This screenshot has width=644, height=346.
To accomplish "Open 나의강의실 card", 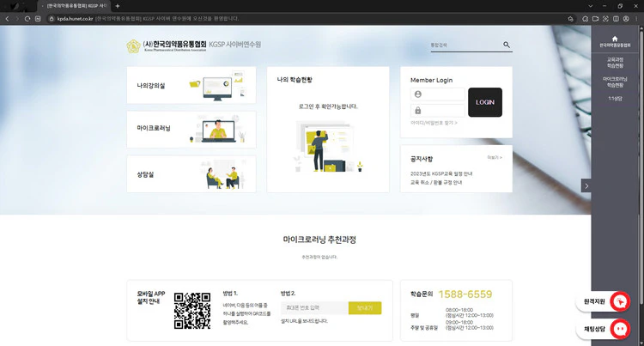I will point(191,86).
